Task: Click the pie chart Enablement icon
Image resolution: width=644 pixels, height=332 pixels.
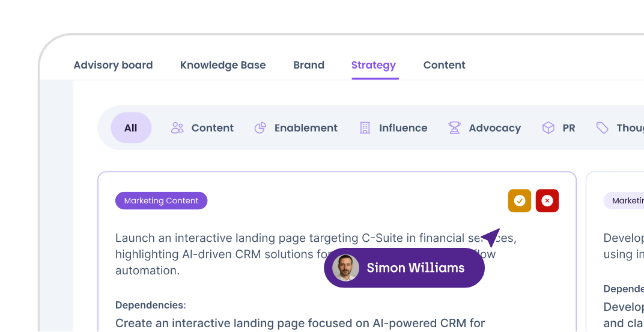Action: pos(260,128)
